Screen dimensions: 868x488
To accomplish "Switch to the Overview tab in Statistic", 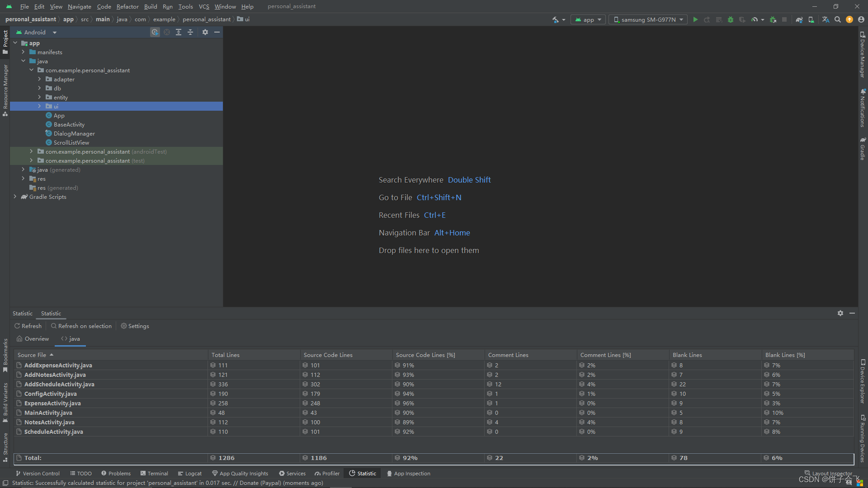I will (33, 338).
